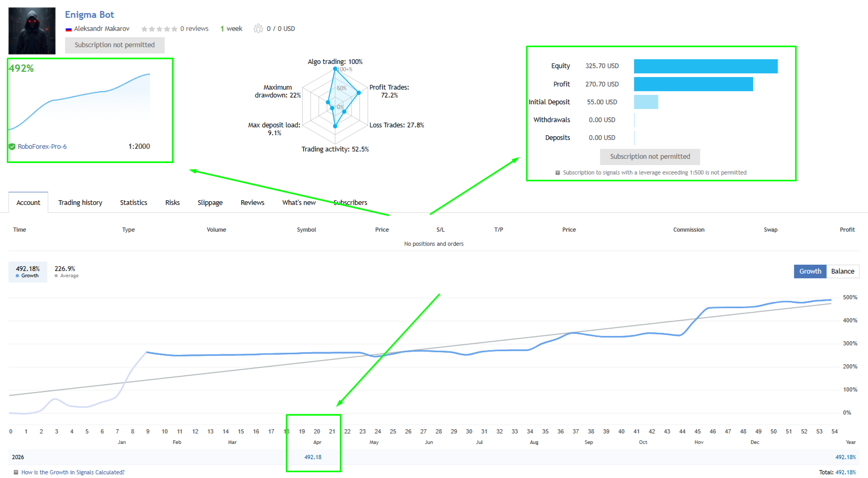Click the Equity blue bar
868x478 pixels.
[706, 66]
